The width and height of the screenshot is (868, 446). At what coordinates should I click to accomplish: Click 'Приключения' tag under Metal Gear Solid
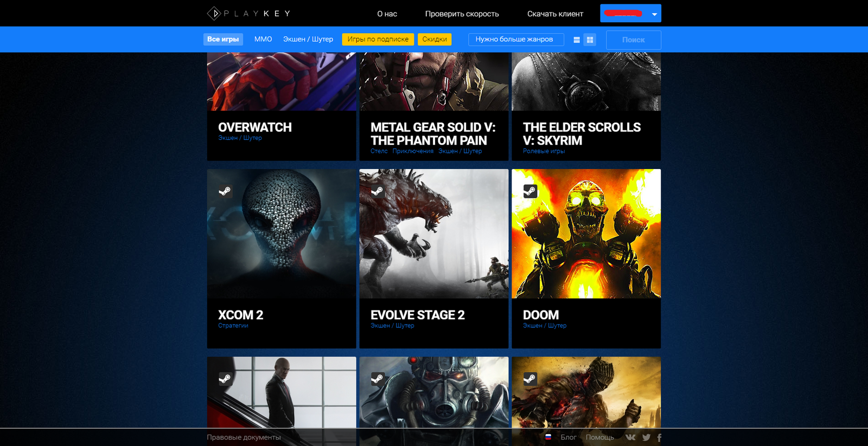413,151
